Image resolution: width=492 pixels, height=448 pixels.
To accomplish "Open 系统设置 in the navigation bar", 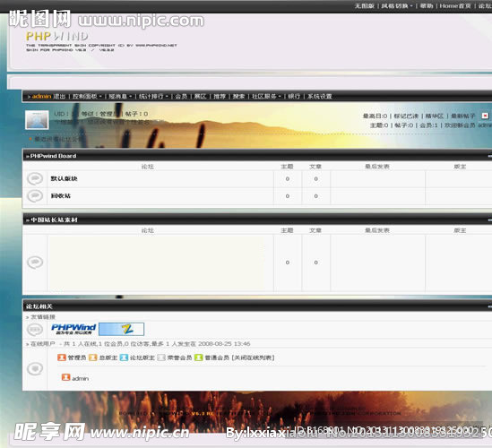I will 319,96.
